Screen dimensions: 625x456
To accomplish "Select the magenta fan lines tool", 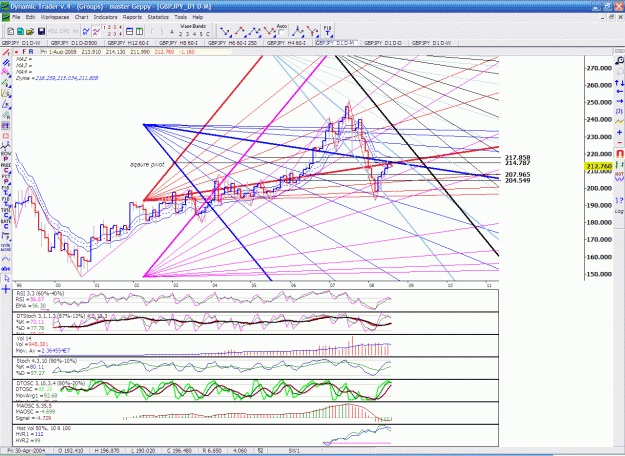I will [x=6, y=72].
